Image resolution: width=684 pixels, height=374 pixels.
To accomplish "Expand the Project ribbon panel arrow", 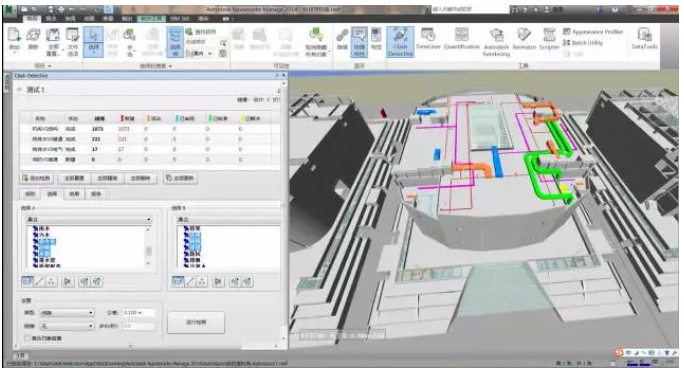I will (50, 66).
